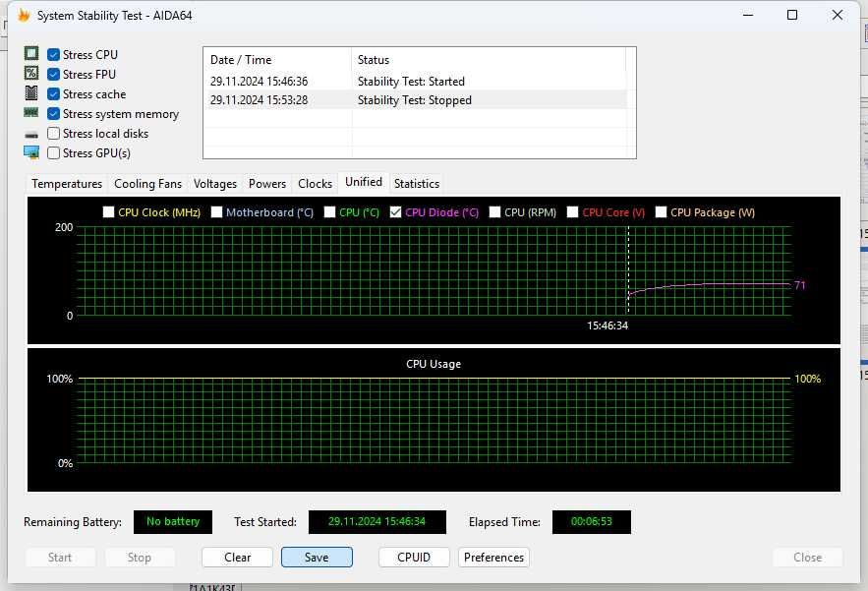The height and width of the screenshot is (591, 868).
Task: Click the CPU chip icon beside Stress CPU
Action: [x=31, y=54]
